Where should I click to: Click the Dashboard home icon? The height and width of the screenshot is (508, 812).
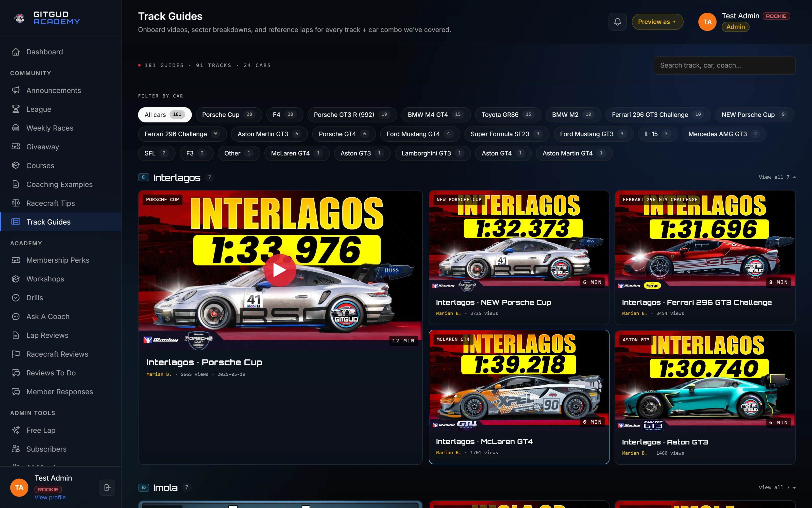[16, 52]
